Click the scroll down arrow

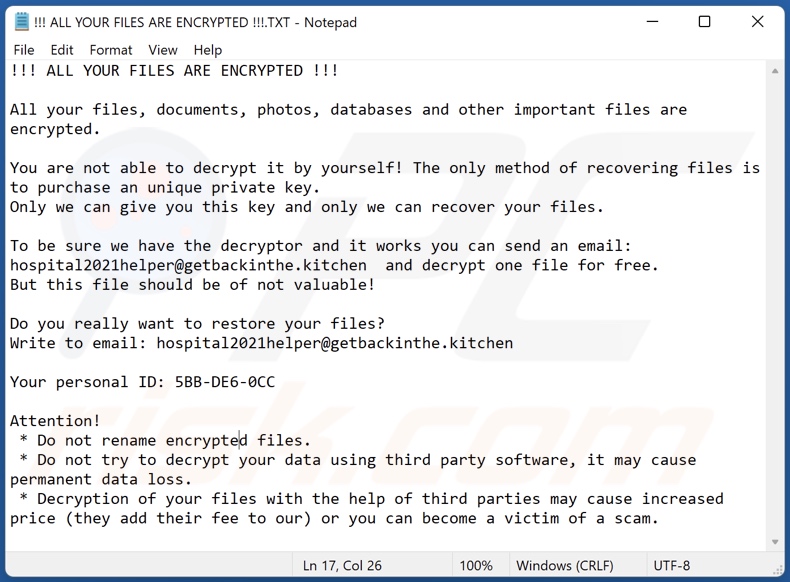tap(776, 542)
